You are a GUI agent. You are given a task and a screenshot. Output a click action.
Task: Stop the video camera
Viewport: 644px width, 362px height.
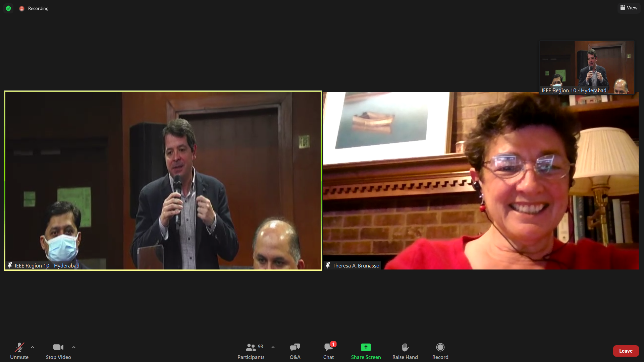pos(58,351)
